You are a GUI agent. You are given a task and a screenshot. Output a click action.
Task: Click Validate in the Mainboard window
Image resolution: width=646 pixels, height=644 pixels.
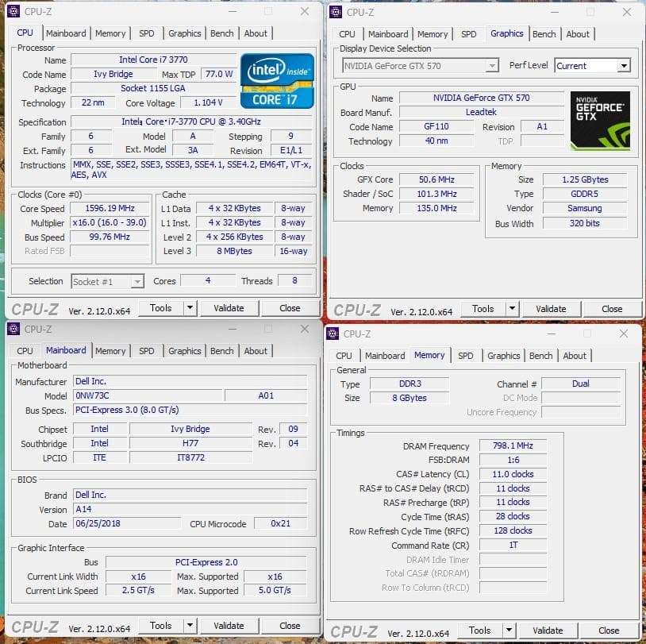(x=229, y=626)
